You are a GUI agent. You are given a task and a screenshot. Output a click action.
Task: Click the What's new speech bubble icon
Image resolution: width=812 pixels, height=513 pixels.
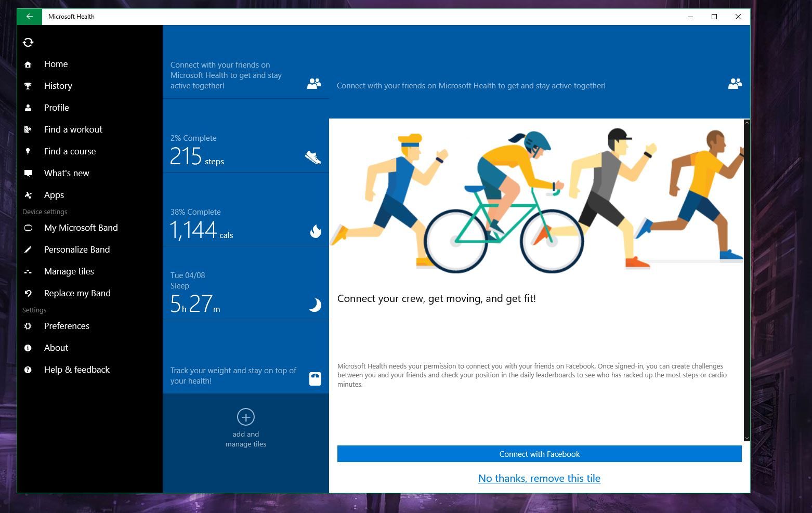point(29,173)
